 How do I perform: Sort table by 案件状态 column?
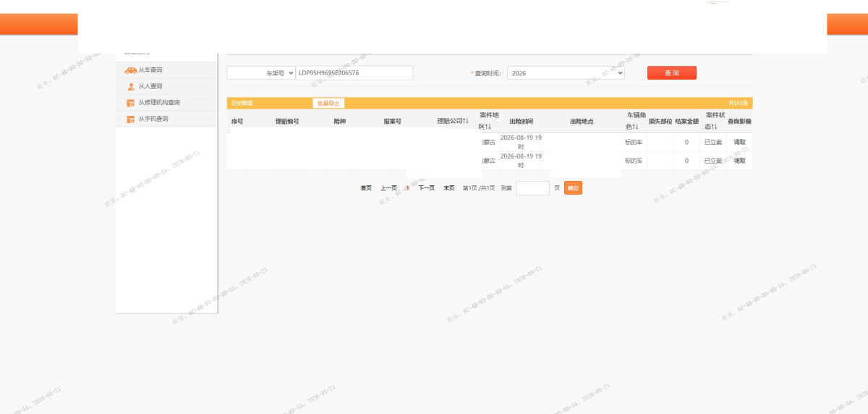714,121
